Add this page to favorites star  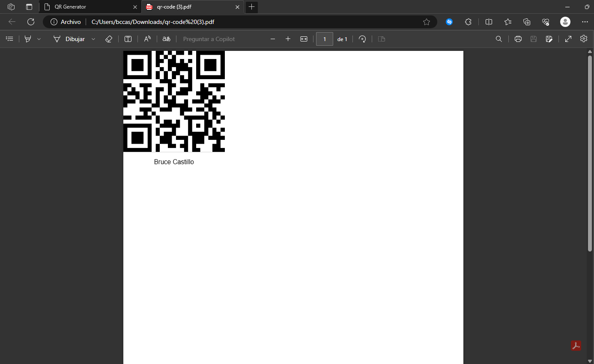[x=427, y=22]
